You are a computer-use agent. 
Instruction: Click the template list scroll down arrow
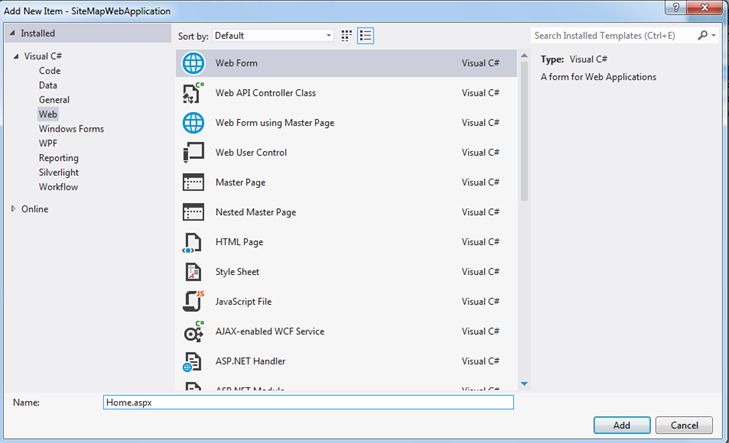(x=524, y=384)
